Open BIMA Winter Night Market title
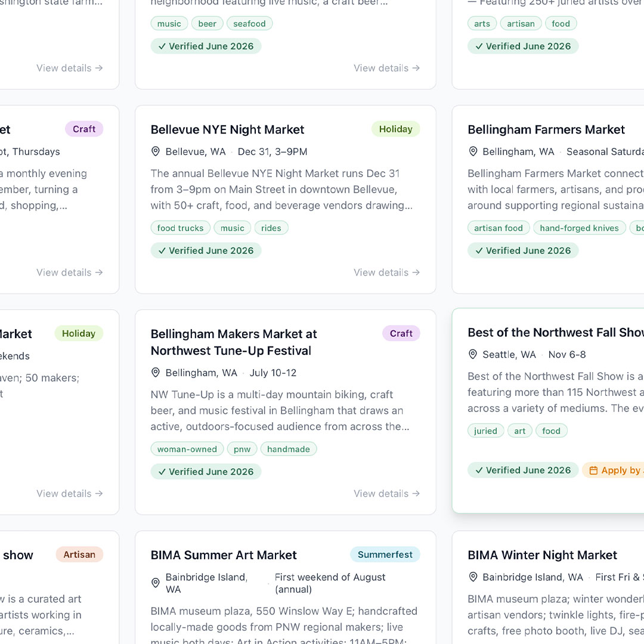This screenshot has width=644, height=644. pyautogui.click(x=542, y=555)
